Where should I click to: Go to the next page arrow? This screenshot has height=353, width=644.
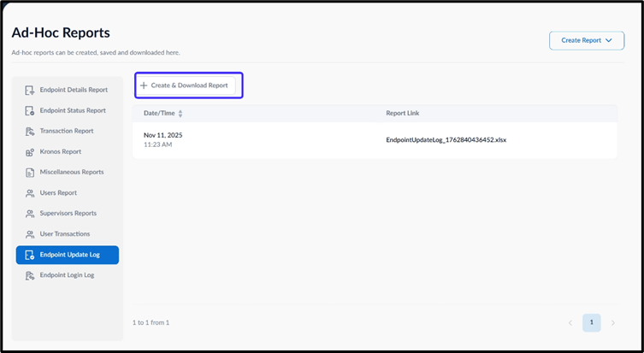(613, 323)
